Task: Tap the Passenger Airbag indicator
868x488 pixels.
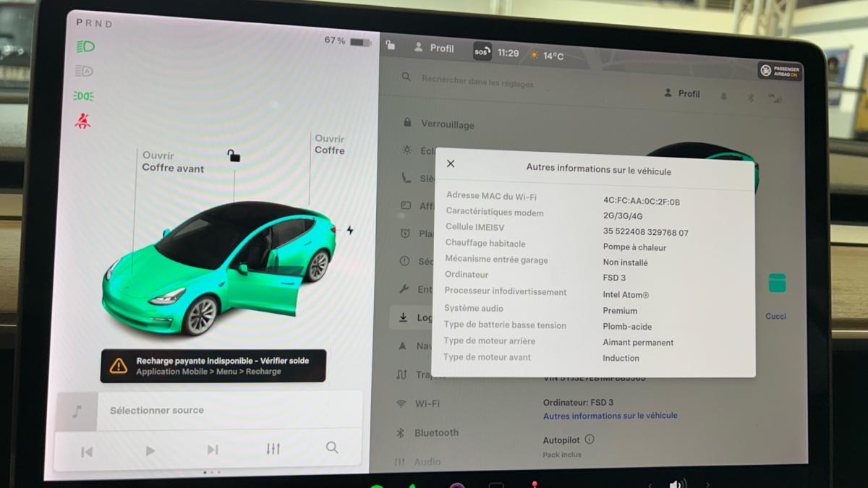Action: 779,71
